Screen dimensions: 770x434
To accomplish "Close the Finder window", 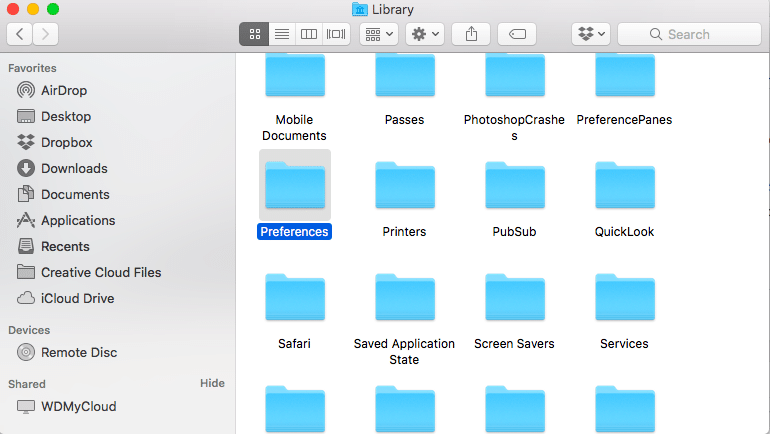I will (x=13, y=9).
